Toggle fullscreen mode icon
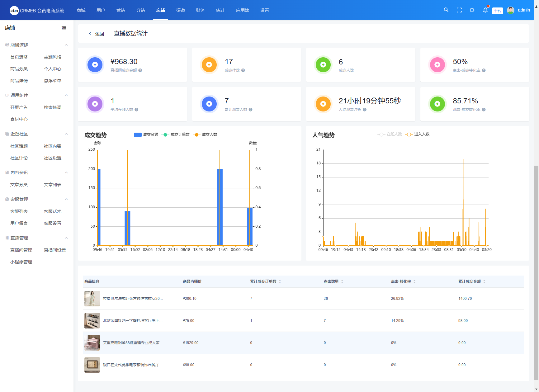 459,10
